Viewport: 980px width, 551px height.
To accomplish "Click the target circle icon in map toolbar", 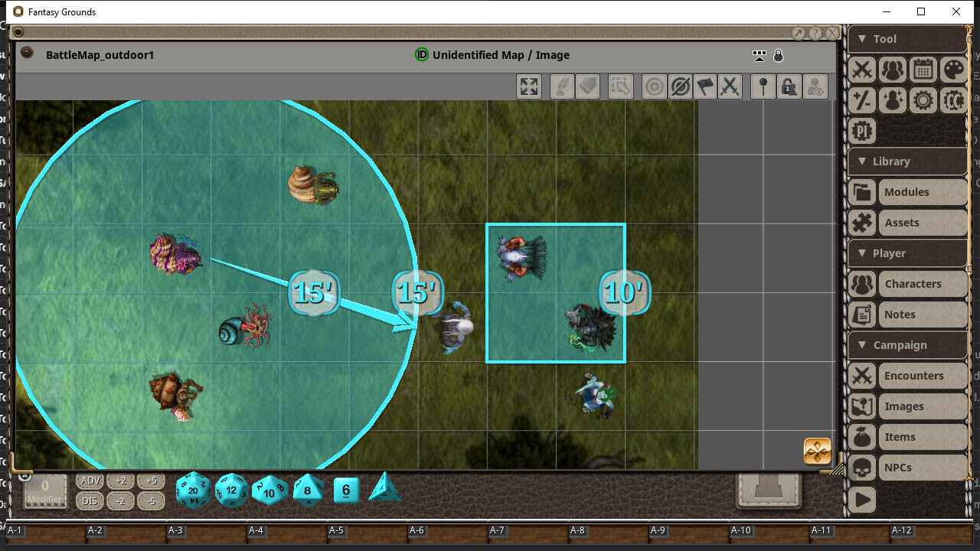I will [655, 86].
